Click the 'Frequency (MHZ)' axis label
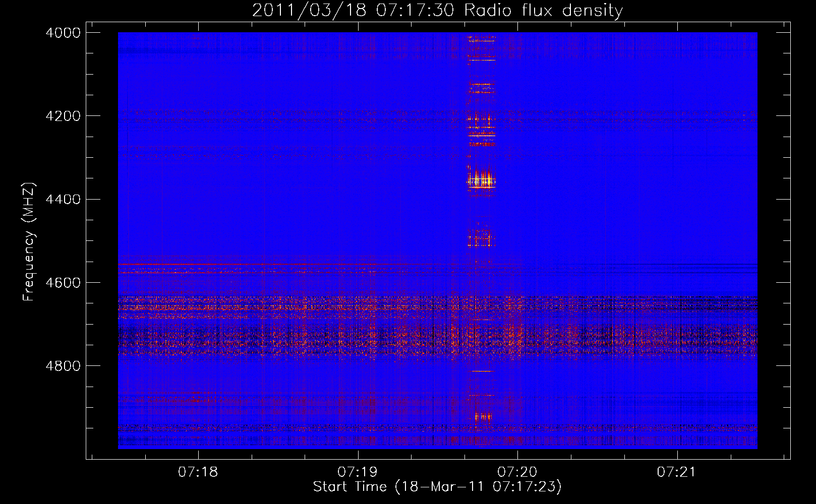This screenshot has height=504, width=816. pos(29,242)
